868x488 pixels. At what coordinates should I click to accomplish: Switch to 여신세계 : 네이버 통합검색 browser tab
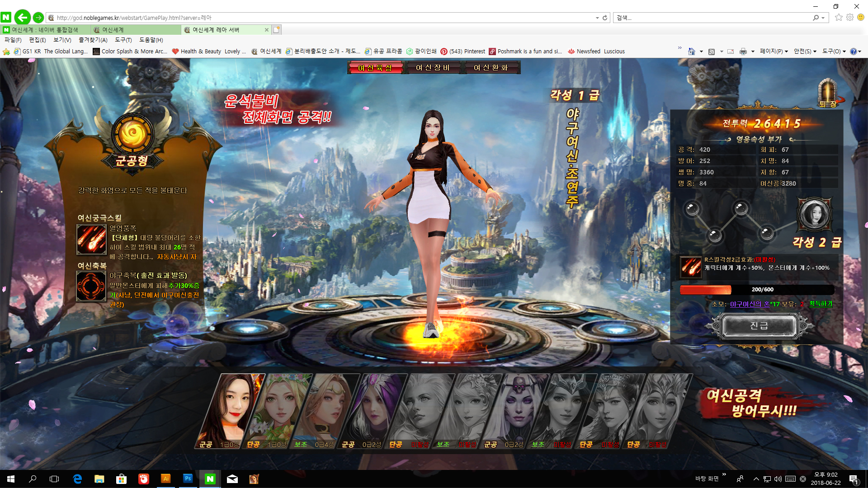(x=45, y=30)
